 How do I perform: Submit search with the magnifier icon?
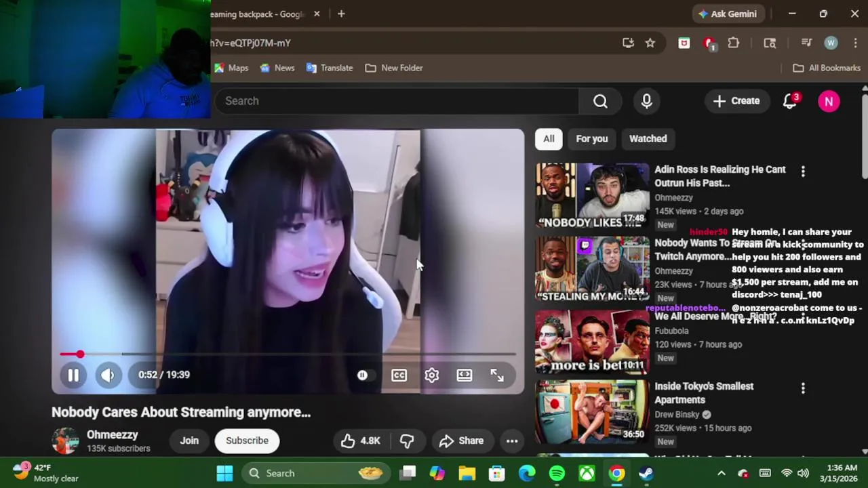[600, 101]
